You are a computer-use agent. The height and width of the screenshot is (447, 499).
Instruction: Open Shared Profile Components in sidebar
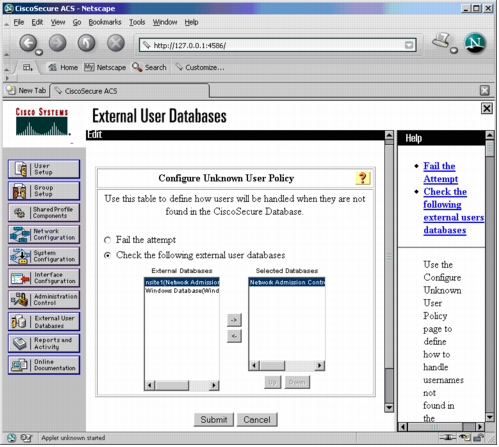(44, 213)
